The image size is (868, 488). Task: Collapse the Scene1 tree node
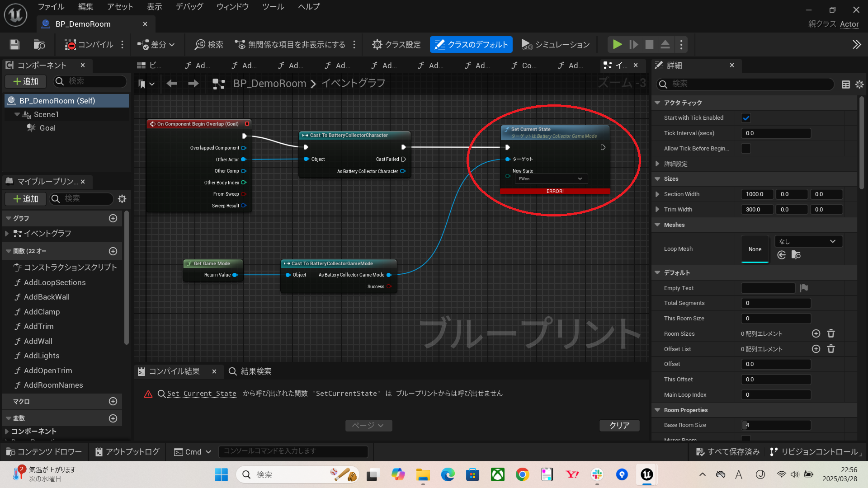[17, 114]
